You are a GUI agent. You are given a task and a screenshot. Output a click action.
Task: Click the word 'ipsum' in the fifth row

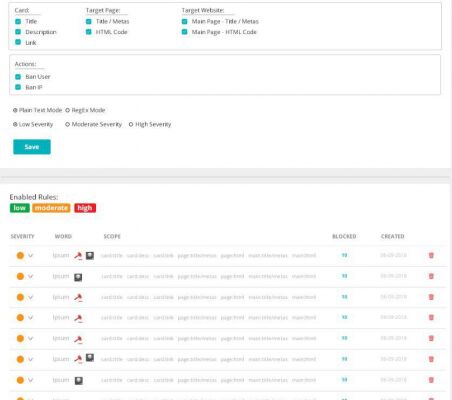coord(61,338)
